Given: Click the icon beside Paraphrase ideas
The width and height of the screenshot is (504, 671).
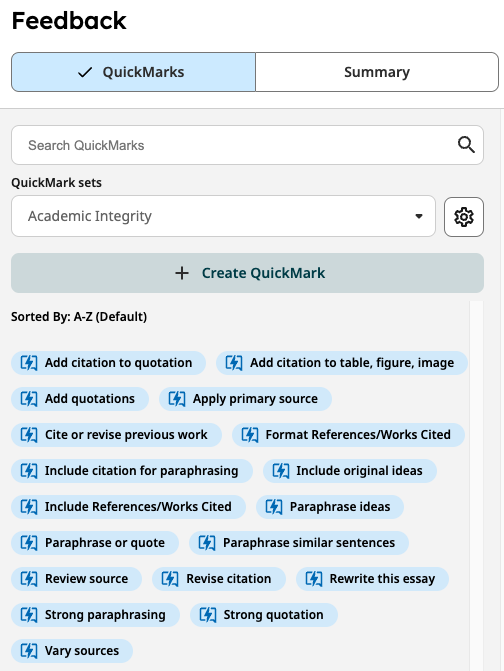Looking at the screenshot, I should (x=274, y=507).
